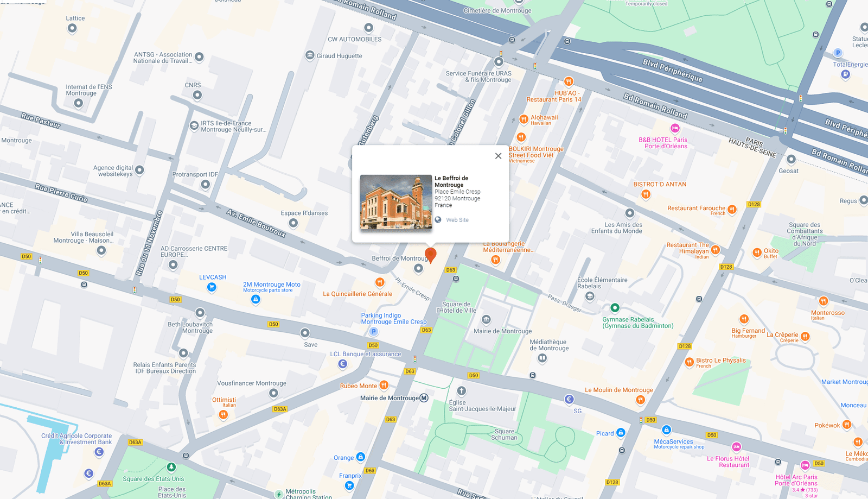Click the ANTSG Association marker icon

coord(199,56)
